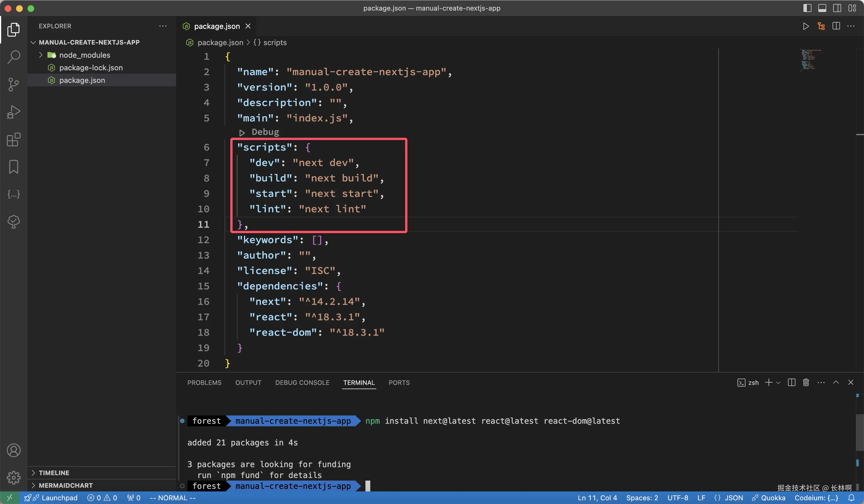
Task: Open the Run and Debug view
Action: pyautogui.click(x=14, y=112)
